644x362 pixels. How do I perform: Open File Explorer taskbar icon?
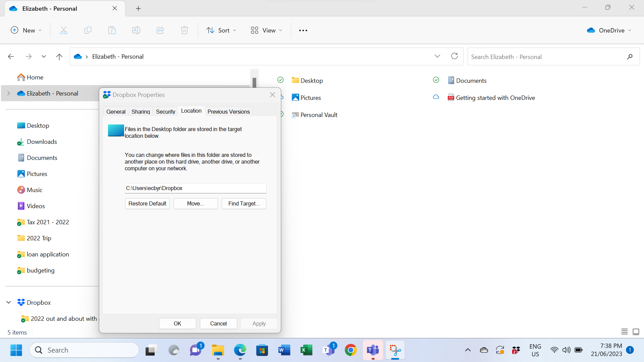click(218, 350)
